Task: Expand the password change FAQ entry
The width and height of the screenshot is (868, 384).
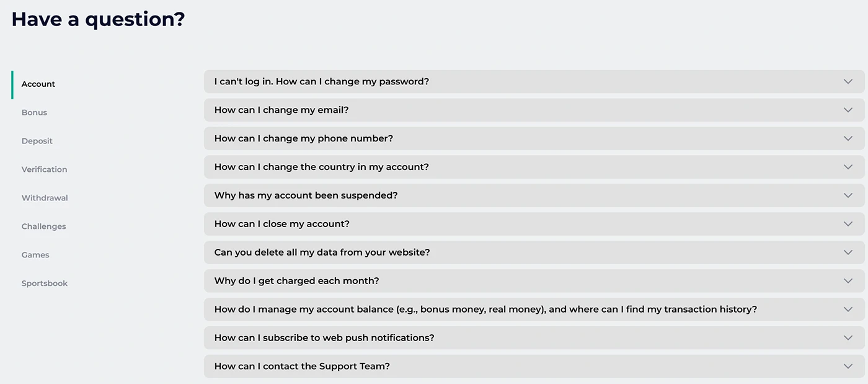Action: tap(533, 81)
